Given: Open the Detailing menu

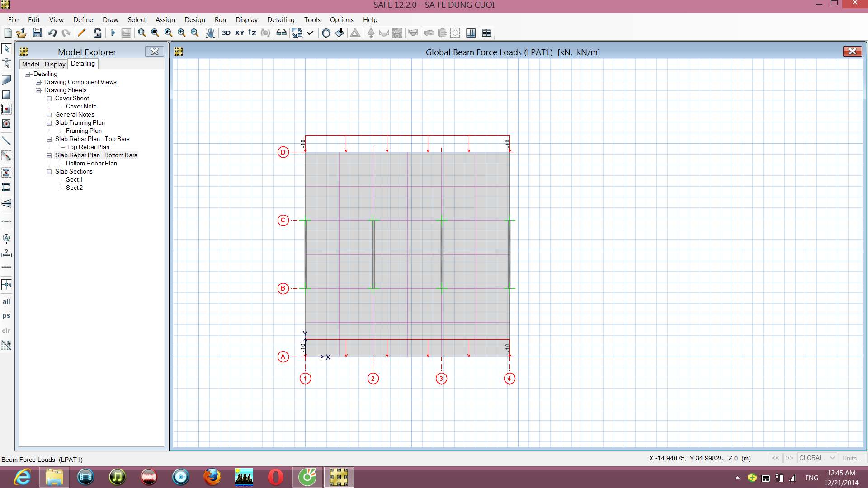Looking at the screenshot, I should coord(281,20).
